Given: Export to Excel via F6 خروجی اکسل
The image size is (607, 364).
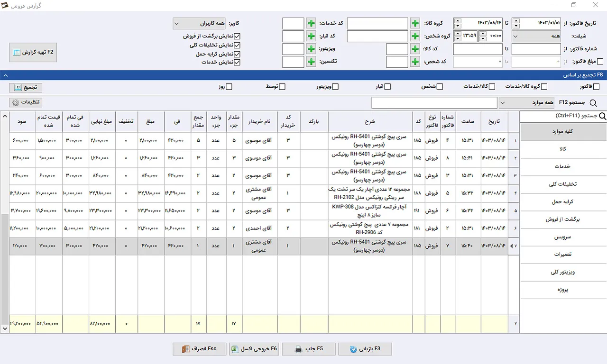Looking at the screenshot, I should pos(254,349).
